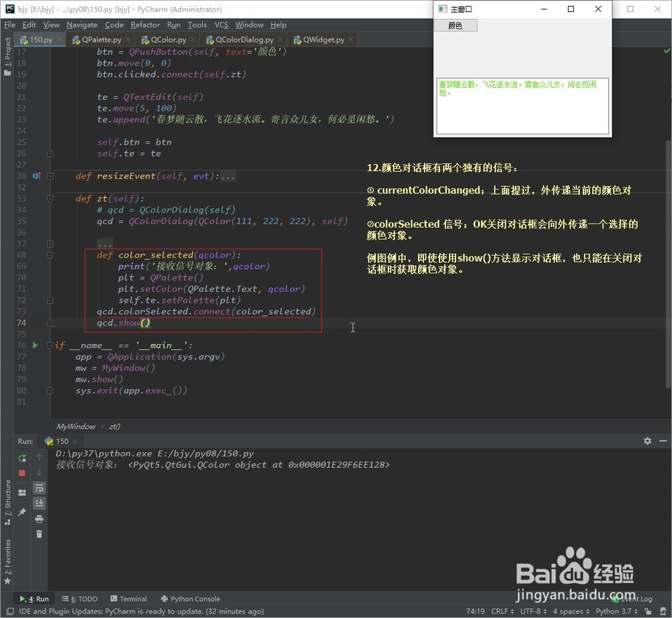Rerun the 150 script with green rerun icon
The image size is (672, 618).
[22, 458]
